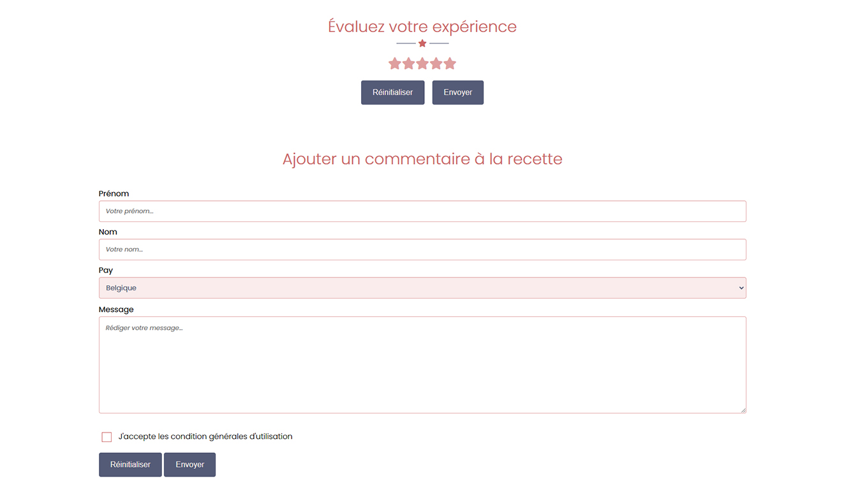This screenshot has width=844, height=504.
Task: Click the country dropdown arrow
Action: click(x=741, y=288)
